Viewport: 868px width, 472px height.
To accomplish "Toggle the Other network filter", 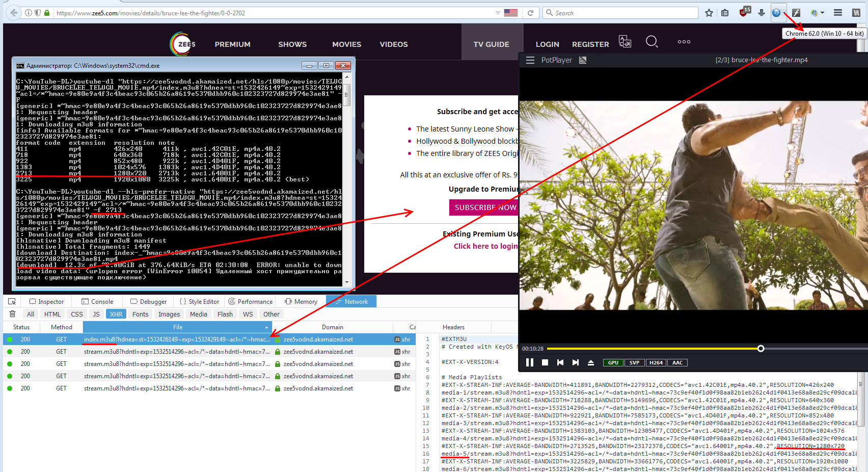I will (272, 314).
